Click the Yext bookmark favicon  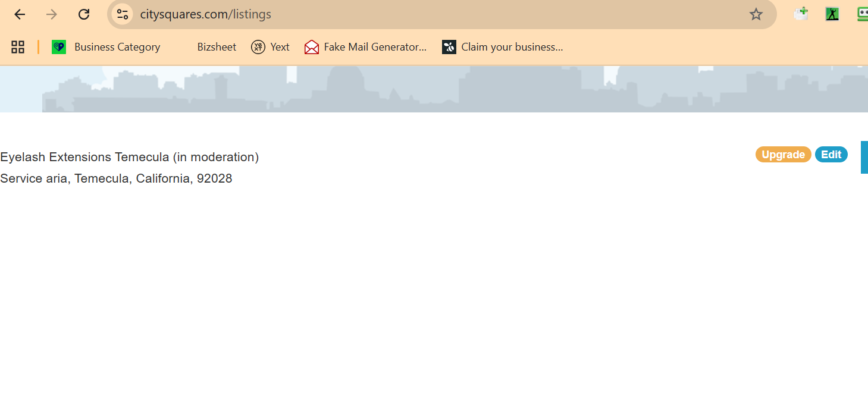click(258, 47)
